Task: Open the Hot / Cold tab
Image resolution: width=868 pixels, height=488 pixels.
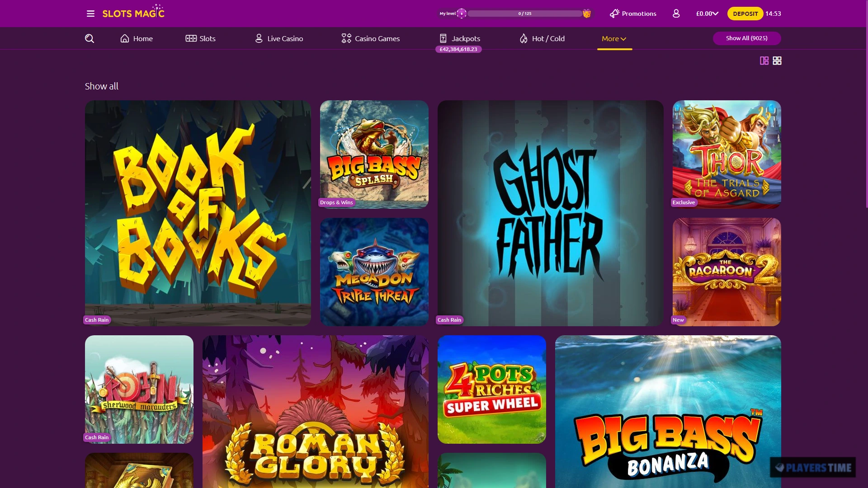Action: [x=542, y=38]
